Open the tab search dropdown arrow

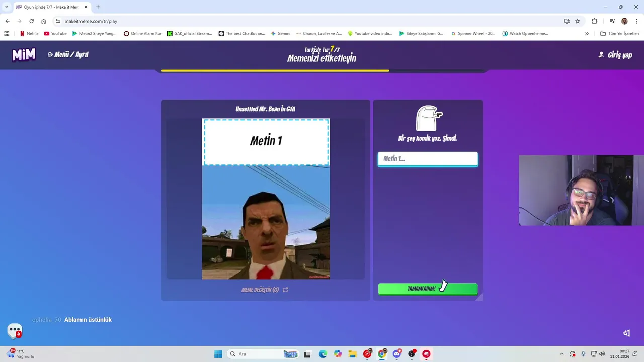7,7
